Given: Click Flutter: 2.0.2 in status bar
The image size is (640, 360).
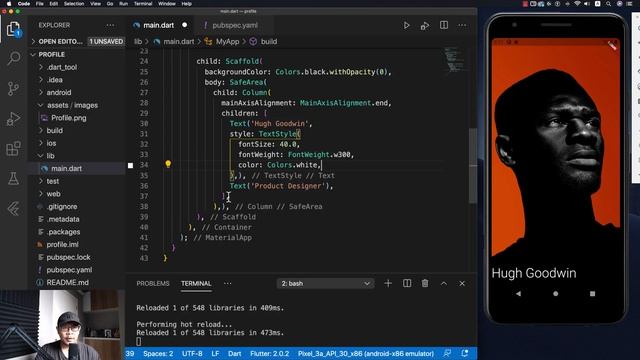Looking at the screenshot, I should [269, 353].
